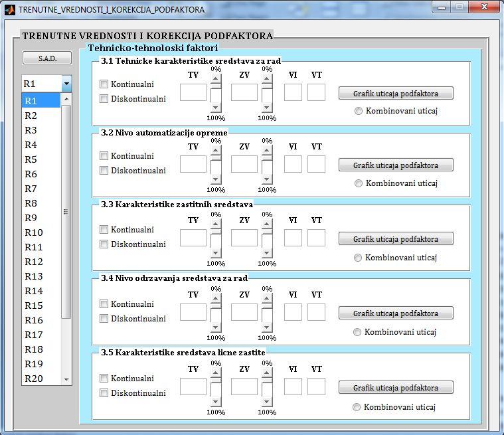Screen dimensions: 504x435
Task: Click the TV input field in section 3.1
Action: pyautogui.click(x=193, y=92)
